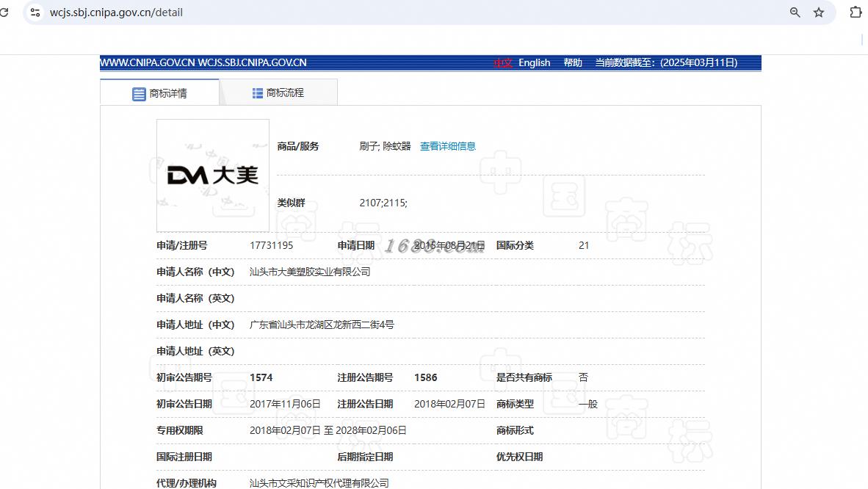Open the 帮助 help link

573,62
